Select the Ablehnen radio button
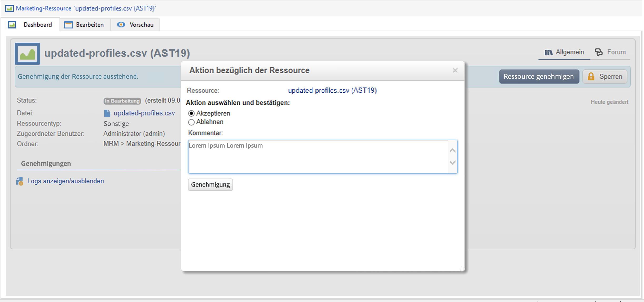 [x=191, y=122]
